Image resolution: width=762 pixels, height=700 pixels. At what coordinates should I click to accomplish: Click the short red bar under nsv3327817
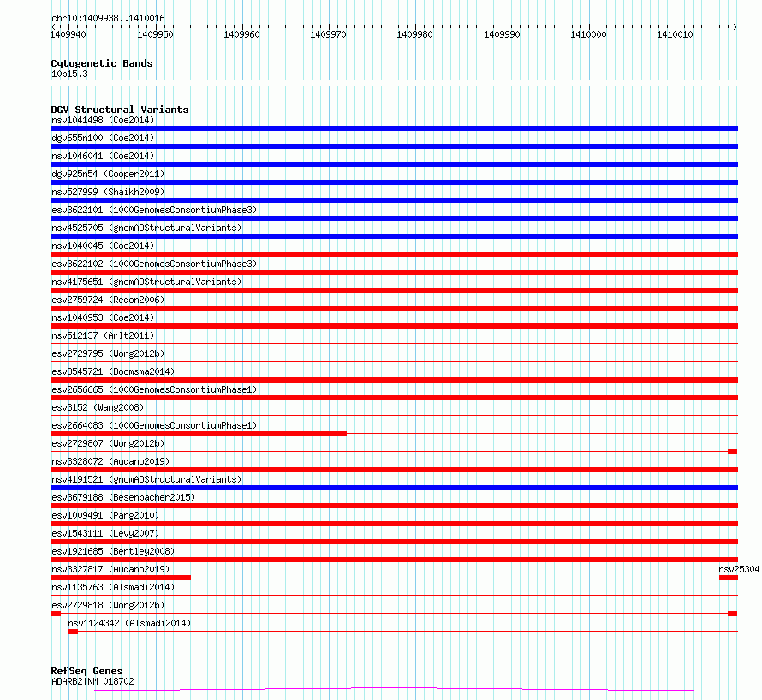point(121,578)
